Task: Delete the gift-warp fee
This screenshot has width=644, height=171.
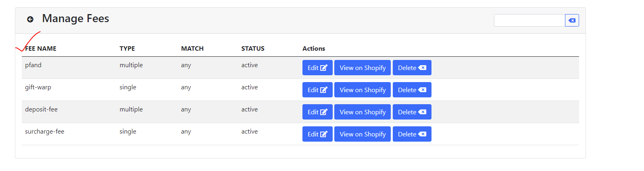Action: (412, 90)
